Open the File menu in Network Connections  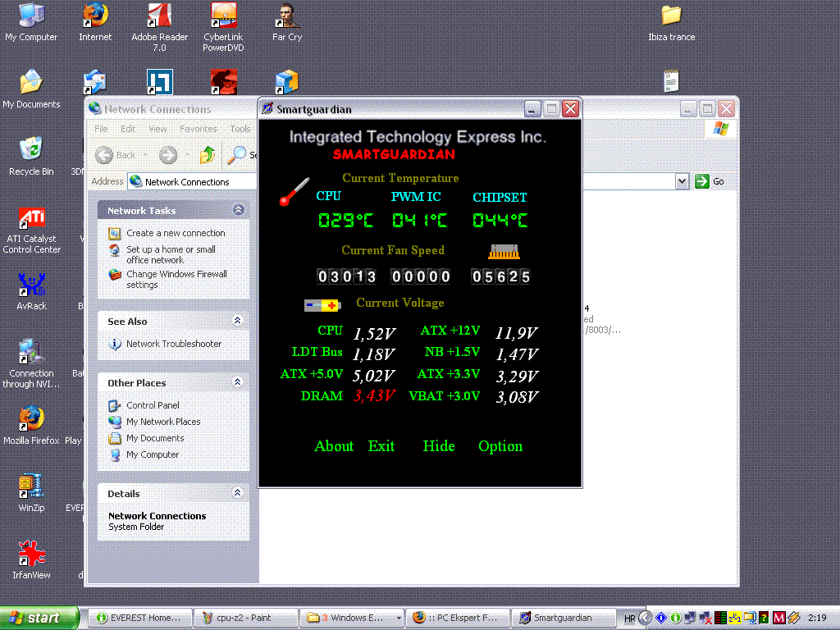(x=101, y=129)
